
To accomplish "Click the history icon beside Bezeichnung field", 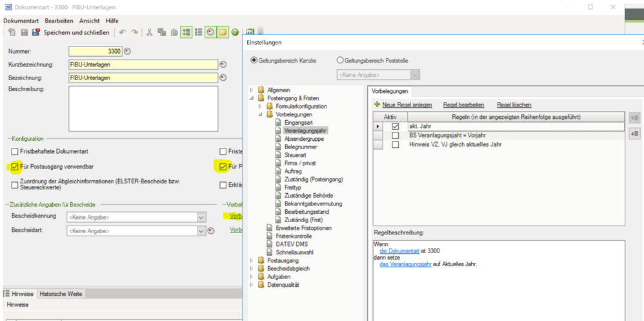I will tap(223, 78).
